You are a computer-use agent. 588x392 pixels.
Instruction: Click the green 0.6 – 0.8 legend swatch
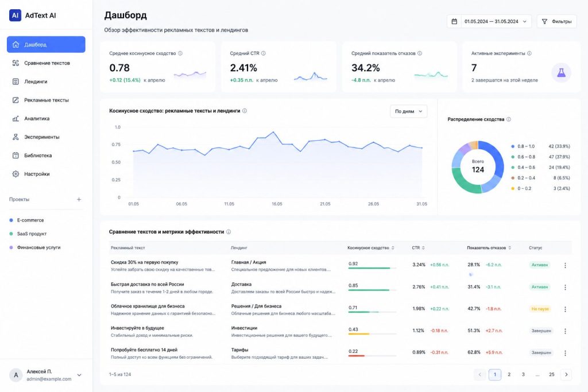tap(513, 157)
